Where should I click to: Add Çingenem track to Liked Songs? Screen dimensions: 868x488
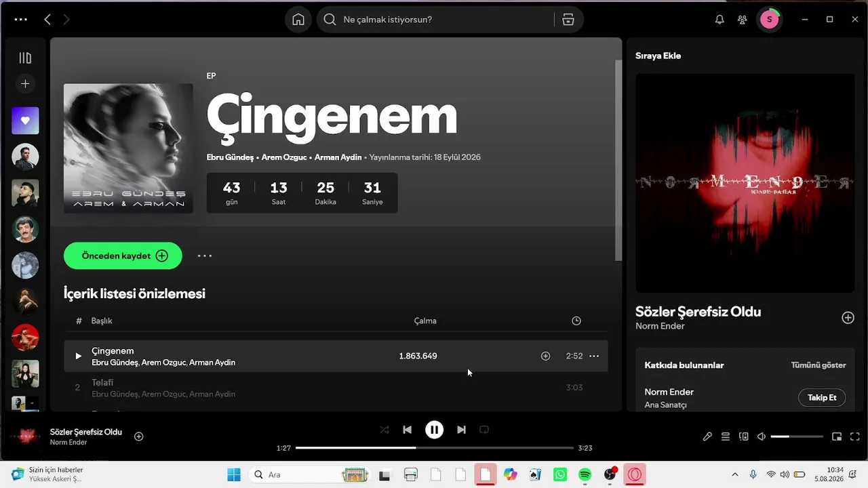click(x=545, y=356)
